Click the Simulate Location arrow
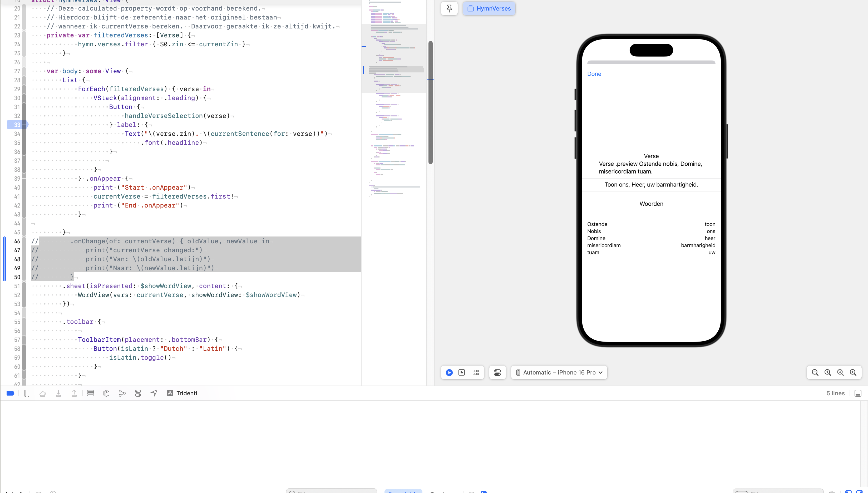 154,393
